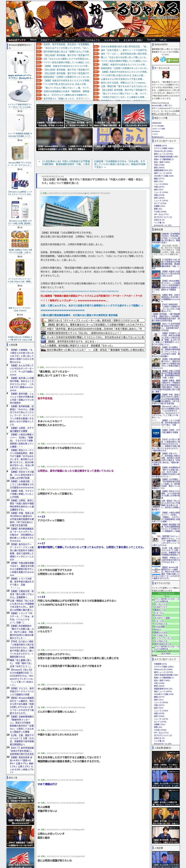This screenshot has height=868, width=186.
Task: Open the 【速報】野党 Tamaki article thumbnail
Action: [122, 139]
